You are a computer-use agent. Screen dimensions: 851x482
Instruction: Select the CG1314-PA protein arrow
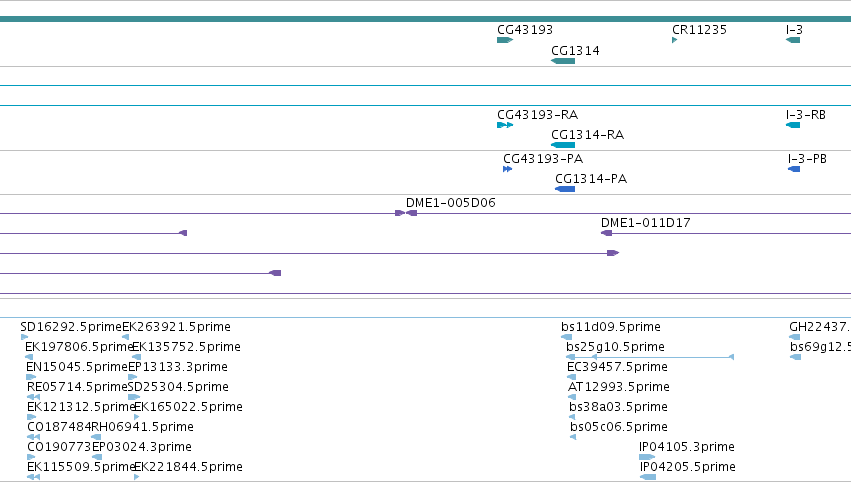pos(565,189)
